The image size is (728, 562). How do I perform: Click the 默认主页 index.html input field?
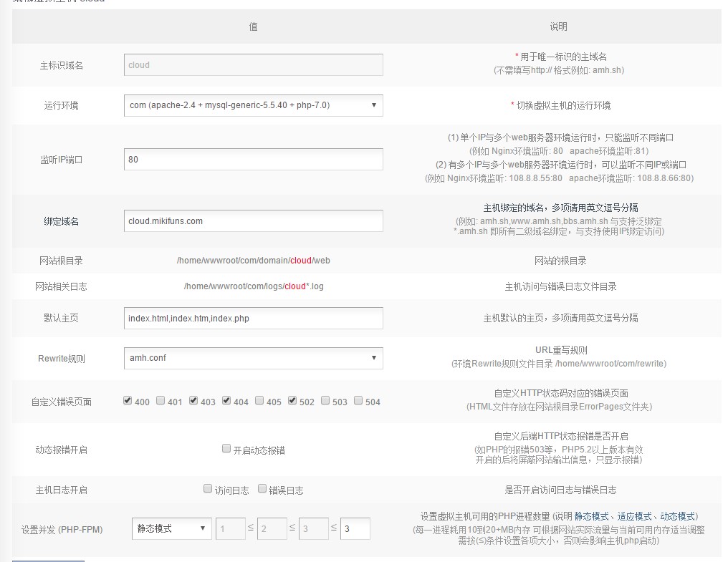tap(253, 318)
